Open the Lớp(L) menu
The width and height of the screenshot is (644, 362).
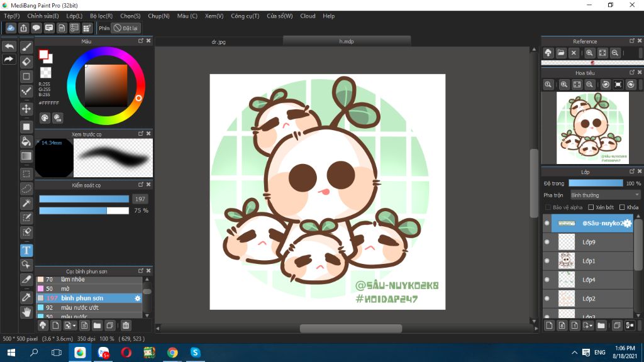tap(74, 16)
